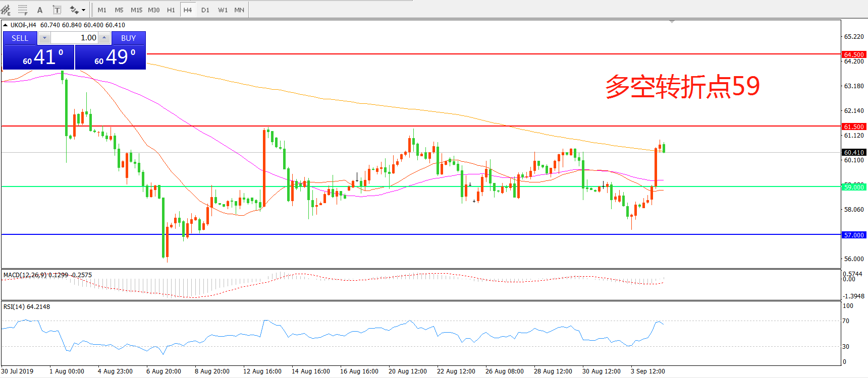Screen dimensions: 868x378
Task: Enable the D1 daily timeframe
Action: coord(205,10)
